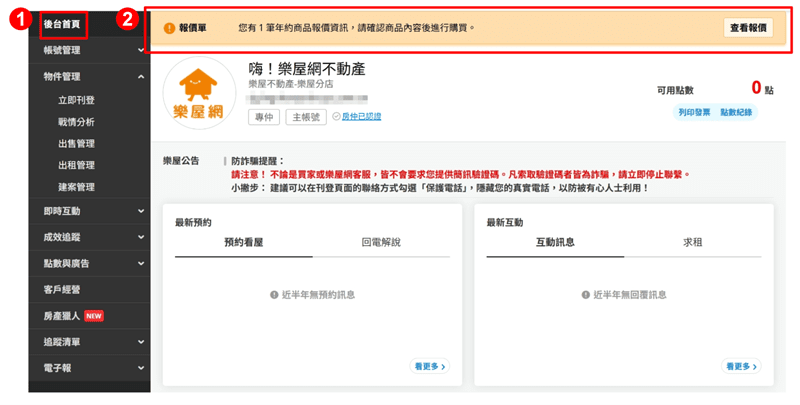Click the 報價單 label in the banner
This screenshot has height=405, width=800.
tap(192, 29)
